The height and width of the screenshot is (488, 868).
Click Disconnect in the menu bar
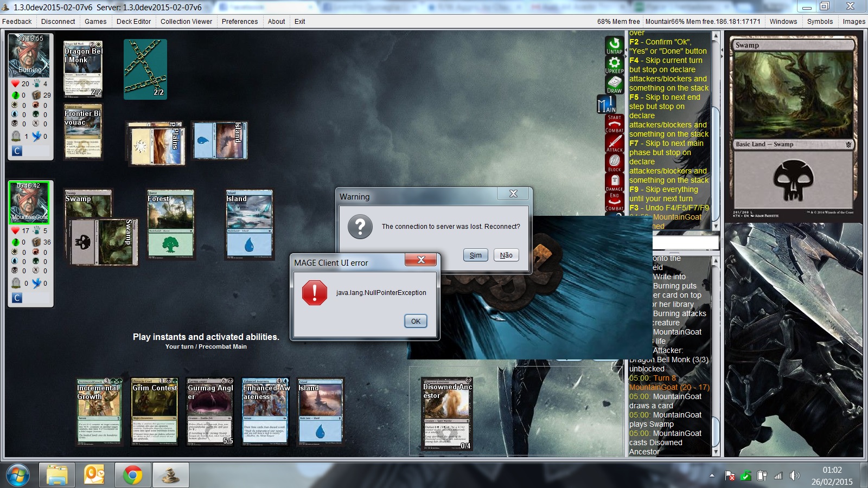[x=58, y=22]
